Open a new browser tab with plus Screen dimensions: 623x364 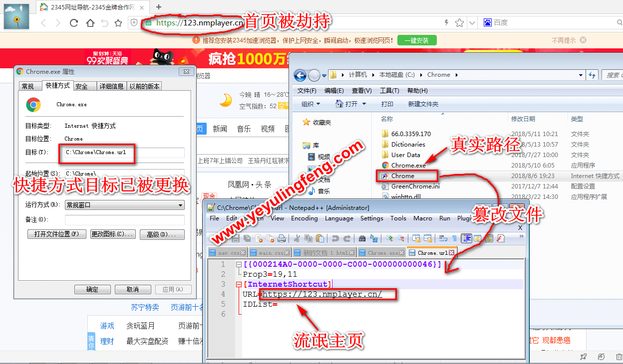coord(159,6)
